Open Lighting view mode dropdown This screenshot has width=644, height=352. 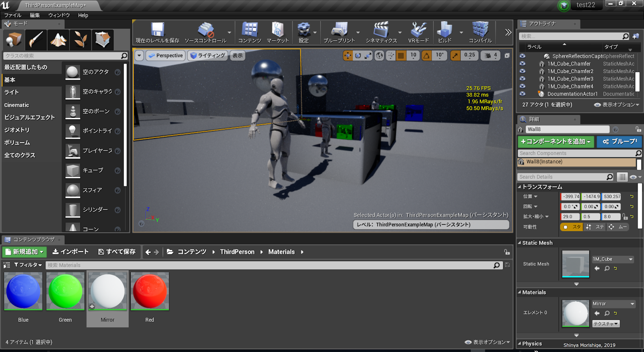coord(208,56)
